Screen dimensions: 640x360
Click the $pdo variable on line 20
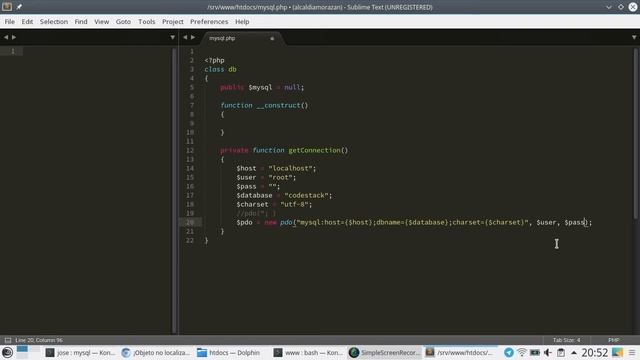(244, 222)
